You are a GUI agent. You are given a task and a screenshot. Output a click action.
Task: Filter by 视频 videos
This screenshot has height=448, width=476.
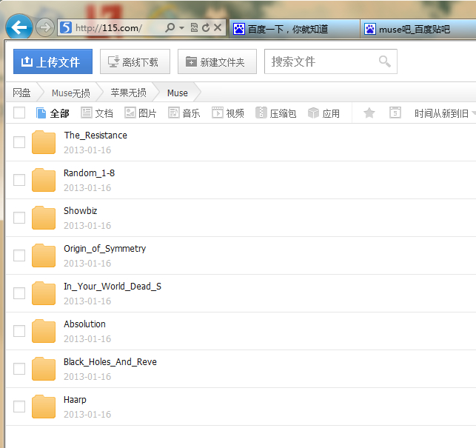click(x=228, y=113)
